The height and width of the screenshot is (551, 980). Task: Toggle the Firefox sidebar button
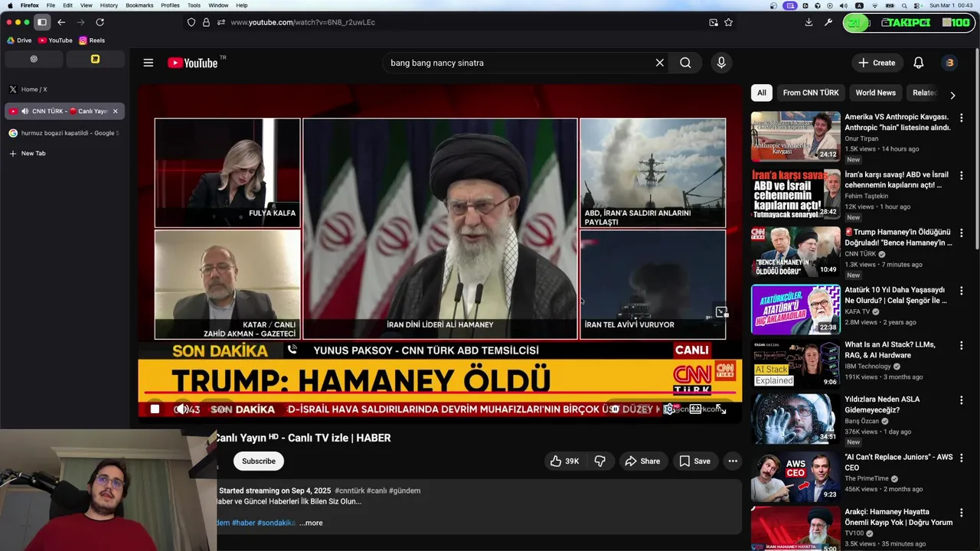[x=42, y=22]
